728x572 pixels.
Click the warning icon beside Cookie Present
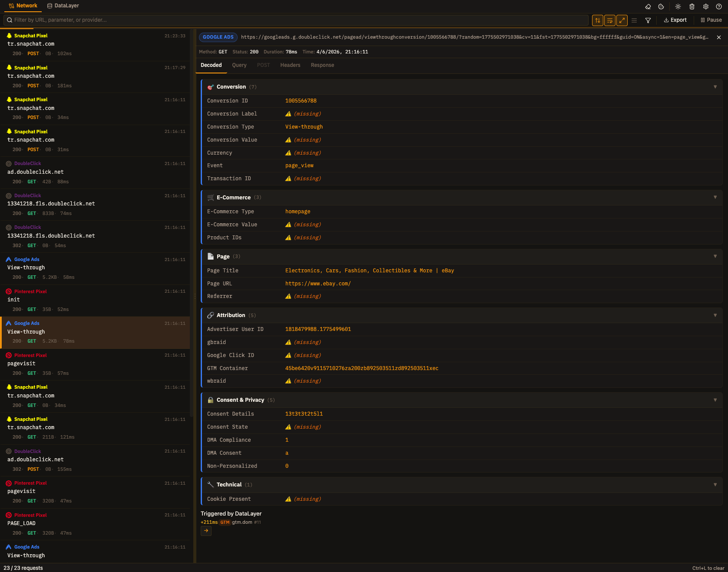coord(288,499)
